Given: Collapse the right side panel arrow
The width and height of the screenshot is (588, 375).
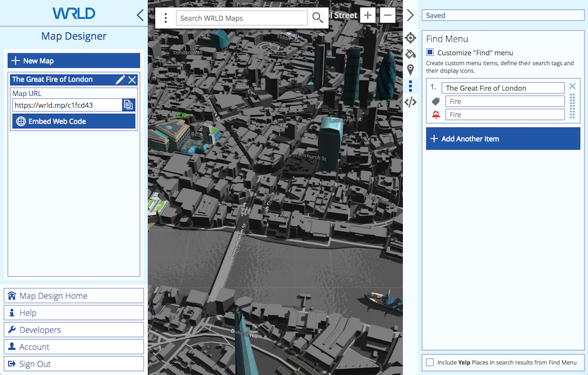Looking at the screenshot, I should [x=410, y=15].
